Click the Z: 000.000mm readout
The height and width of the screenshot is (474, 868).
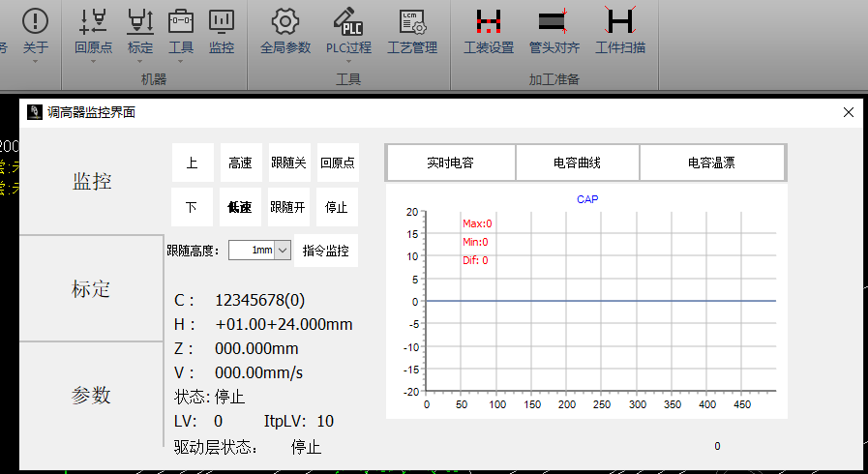coord(236,349)
